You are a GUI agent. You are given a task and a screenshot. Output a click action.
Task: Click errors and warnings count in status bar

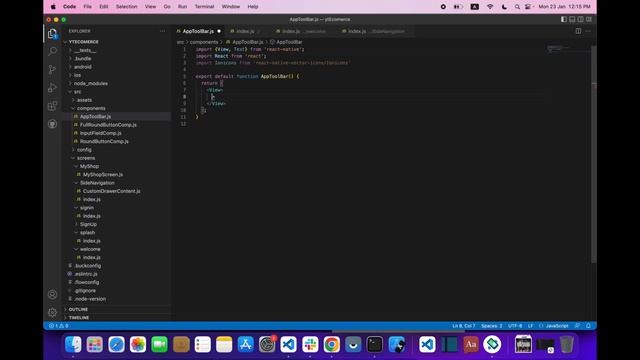pos(59,326)
